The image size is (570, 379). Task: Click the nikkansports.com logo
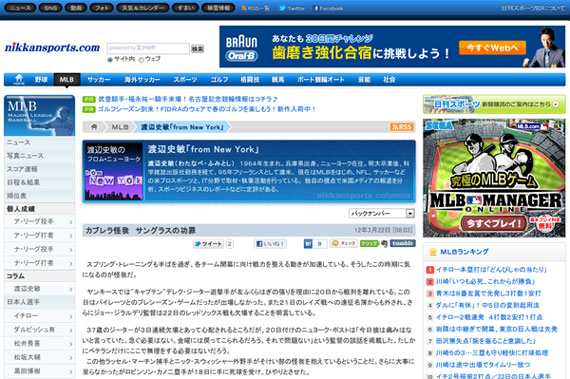tap(52, 48)
